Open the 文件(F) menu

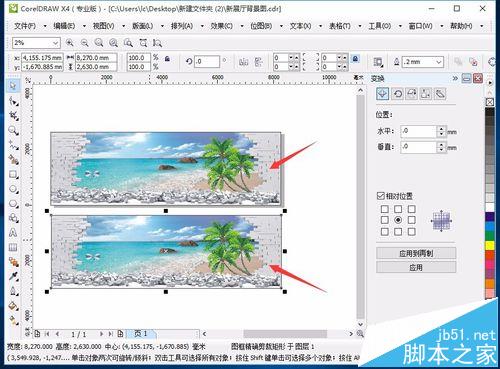[x=25, y=26]
